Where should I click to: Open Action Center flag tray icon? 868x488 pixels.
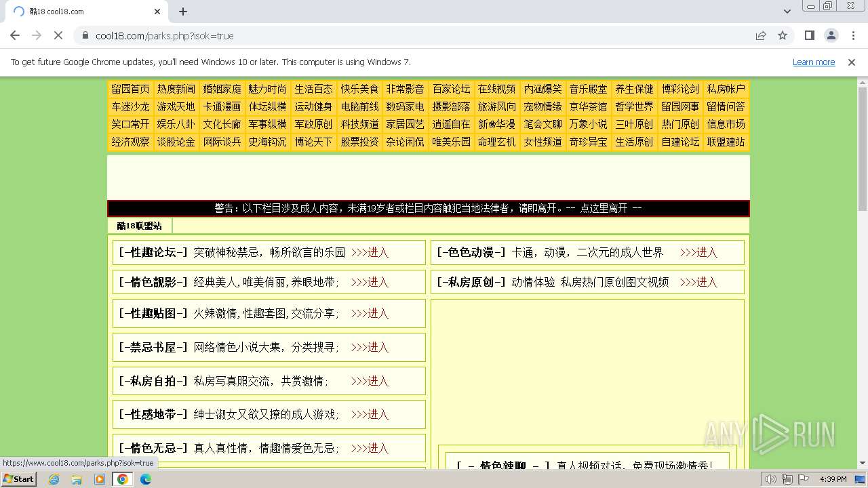804,479
